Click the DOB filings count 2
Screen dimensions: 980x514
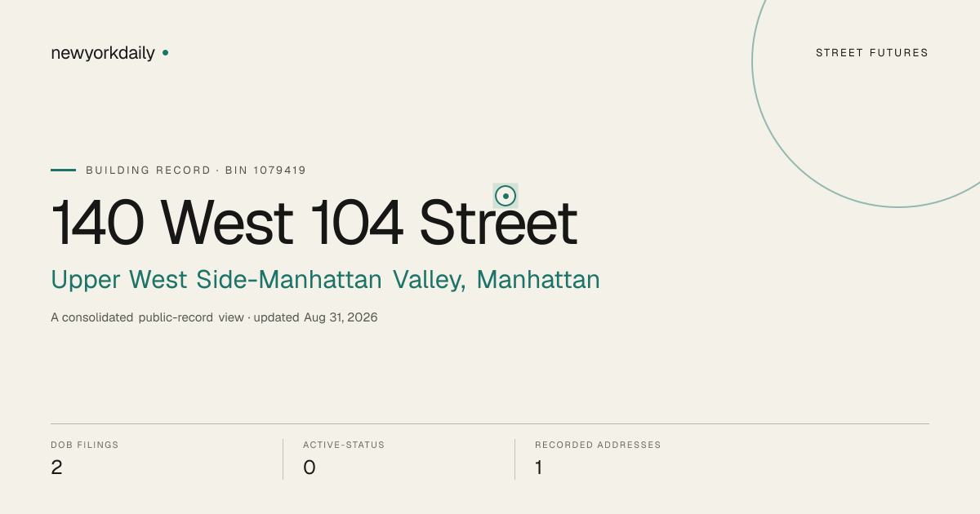tap(56, 467)
